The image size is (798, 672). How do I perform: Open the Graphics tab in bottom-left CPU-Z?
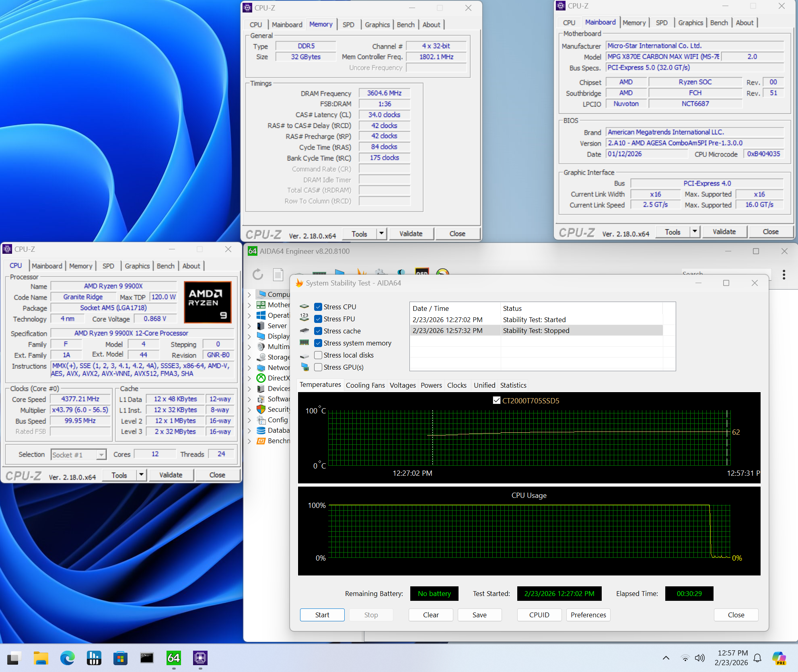137,266
